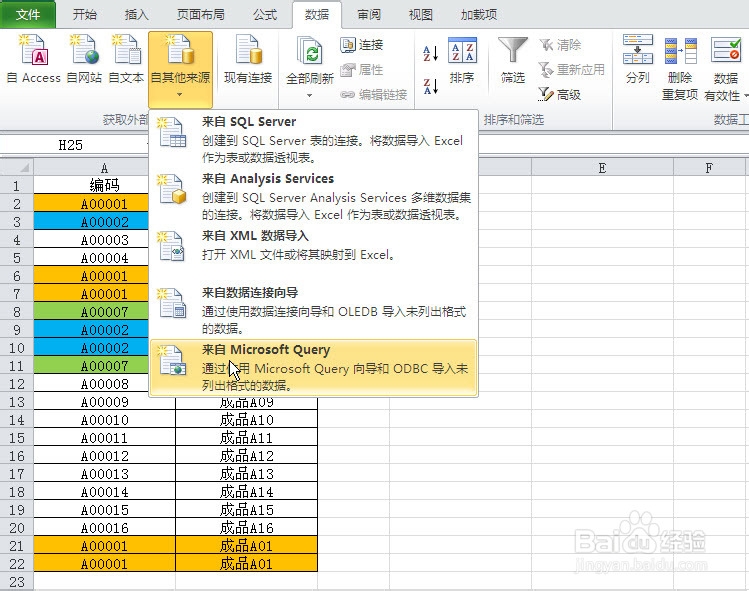Select column F header
Image resolution: width=749 pixels, height=591 pixels.
[709, 168]
